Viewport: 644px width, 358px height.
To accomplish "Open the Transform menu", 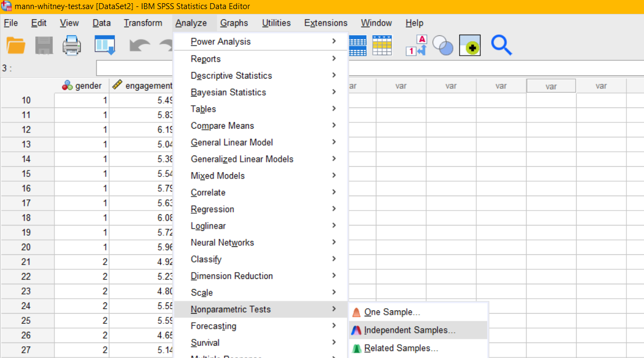I will (x=143, y=23).
